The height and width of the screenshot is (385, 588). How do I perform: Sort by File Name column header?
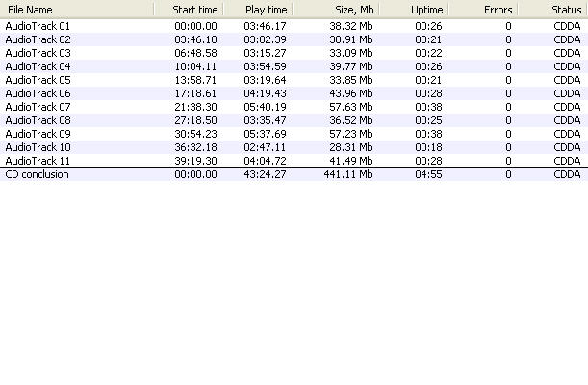coord(77,9)
